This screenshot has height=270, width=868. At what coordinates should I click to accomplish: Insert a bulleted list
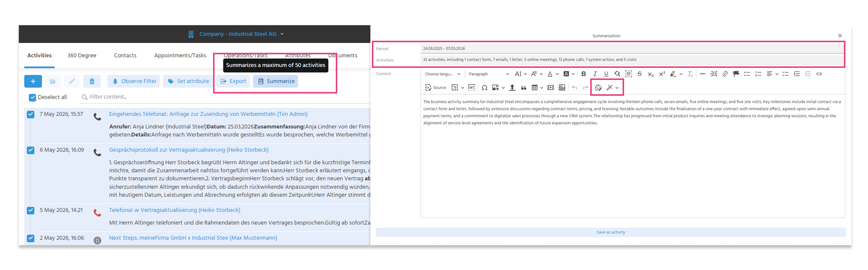point(747,74)
